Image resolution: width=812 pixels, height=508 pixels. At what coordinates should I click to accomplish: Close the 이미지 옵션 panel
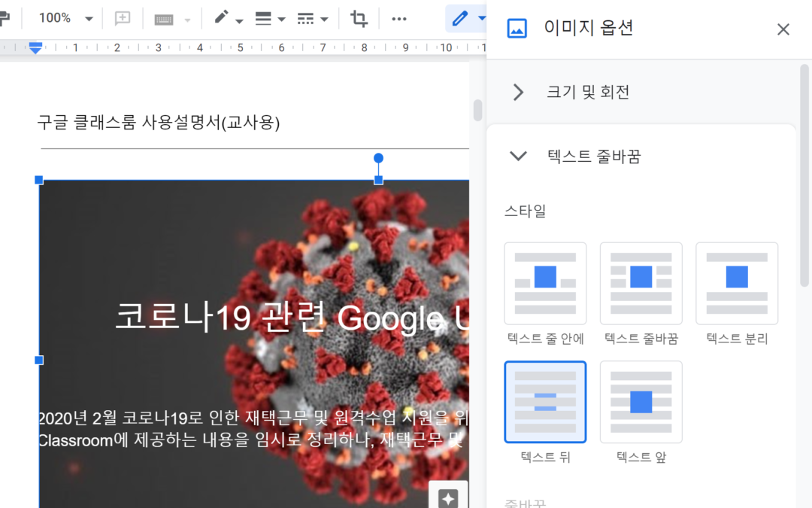pyautogui.click(x=783, y=29)
